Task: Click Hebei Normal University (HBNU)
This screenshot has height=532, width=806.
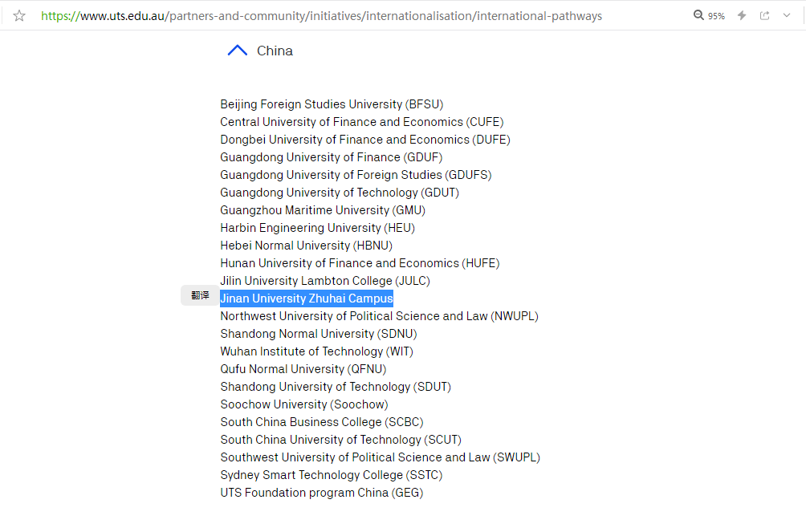Action: click(x=307, y=246)
